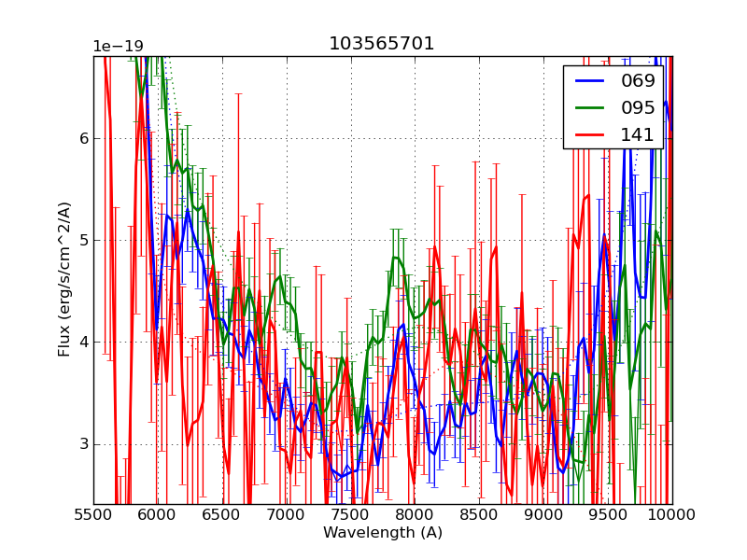This screenshot has height=560, width=747.
Task: Click the y-axis tick label 3
Action: [83, 443]
